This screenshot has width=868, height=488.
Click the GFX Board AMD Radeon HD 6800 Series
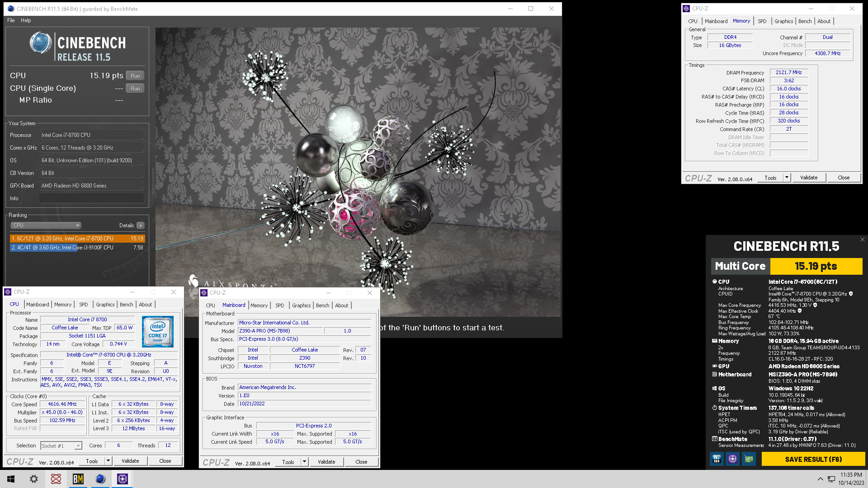[92, 186]
